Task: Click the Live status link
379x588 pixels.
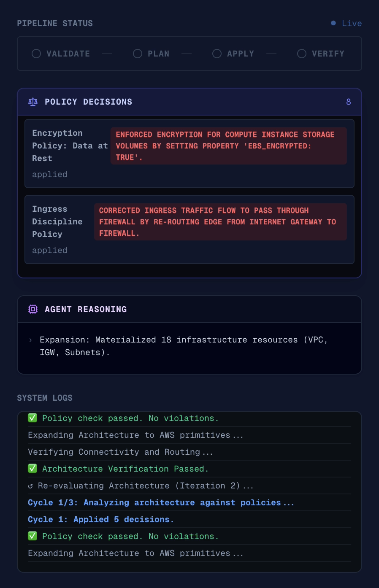Action: 352,23
